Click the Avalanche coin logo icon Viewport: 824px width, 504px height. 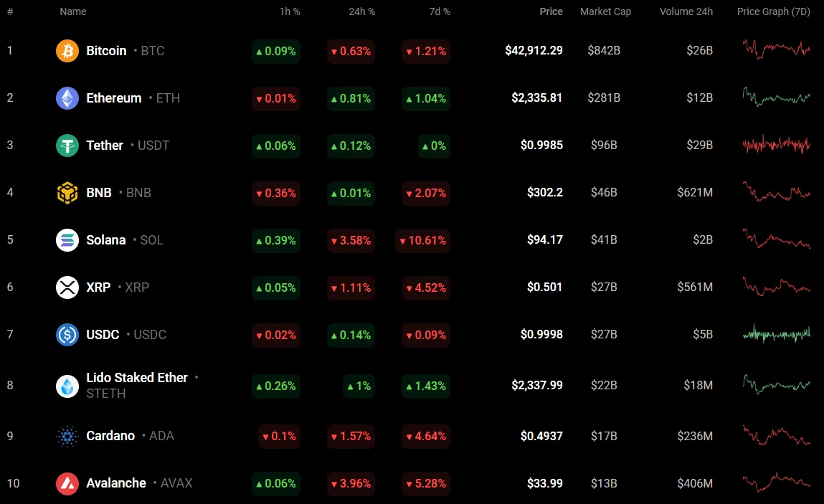click(67, 483)
